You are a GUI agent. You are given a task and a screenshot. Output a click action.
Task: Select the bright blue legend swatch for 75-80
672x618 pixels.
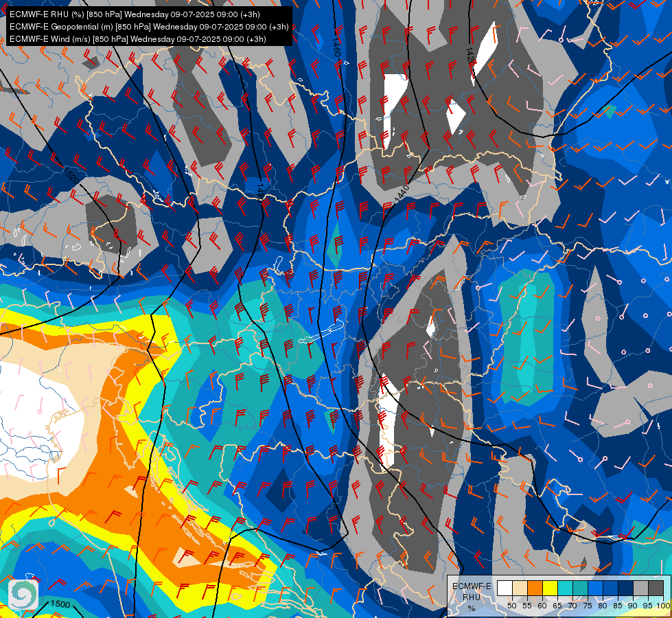596,588
